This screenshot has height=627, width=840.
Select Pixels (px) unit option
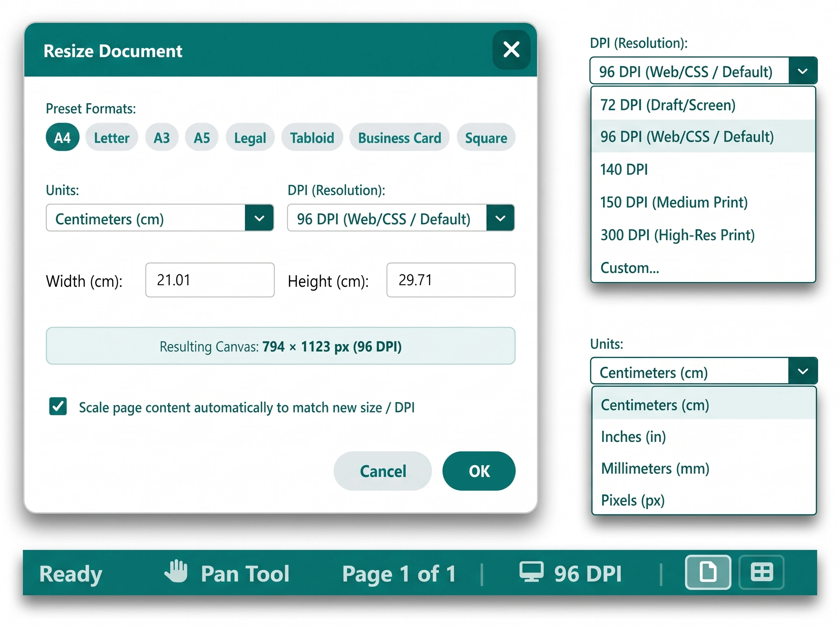(x=704, y=500)
